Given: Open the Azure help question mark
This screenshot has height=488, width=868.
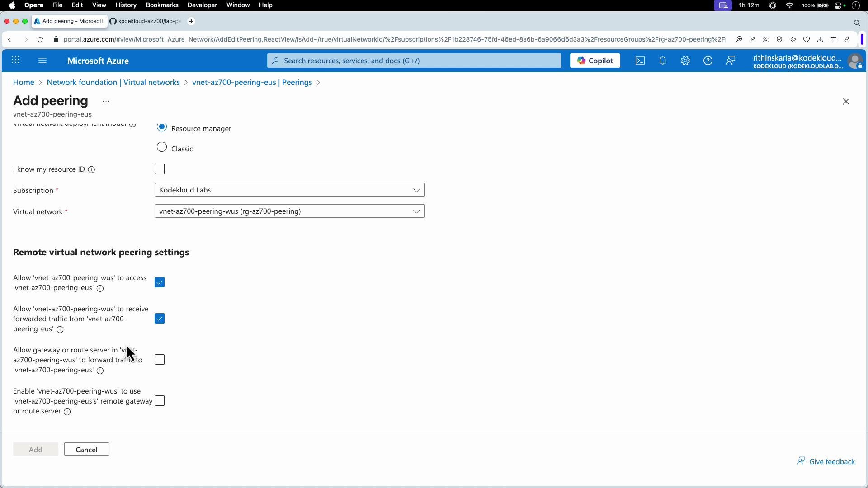Looking at the screenshot, I should tap(708, 61).
